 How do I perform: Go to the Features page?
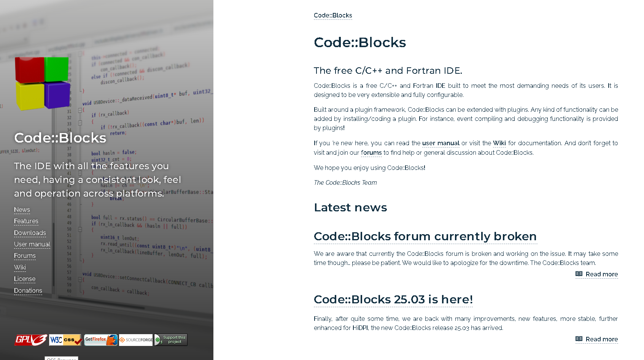[26, 221]
